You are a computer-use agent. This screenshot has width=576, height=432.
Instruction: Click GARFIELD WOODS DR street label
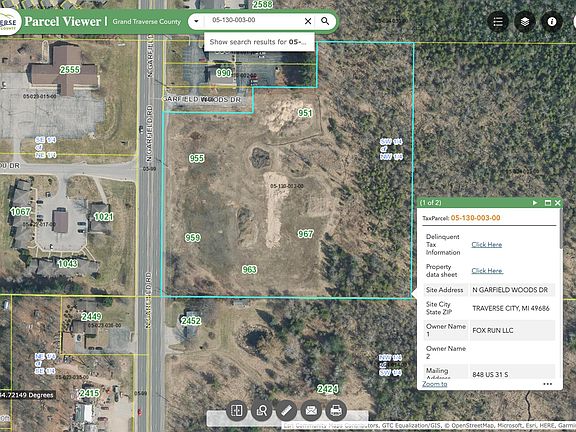pos(202,100)
